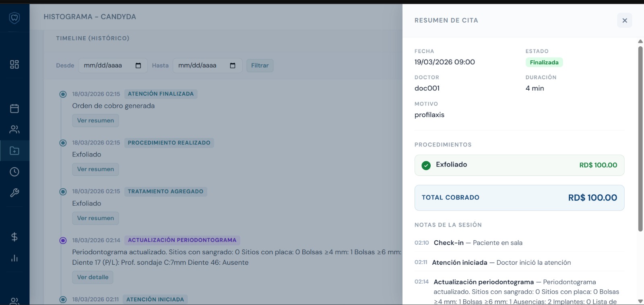Click the Filtrar button
Screen dimensions: 644x305
tap(260, 66)
